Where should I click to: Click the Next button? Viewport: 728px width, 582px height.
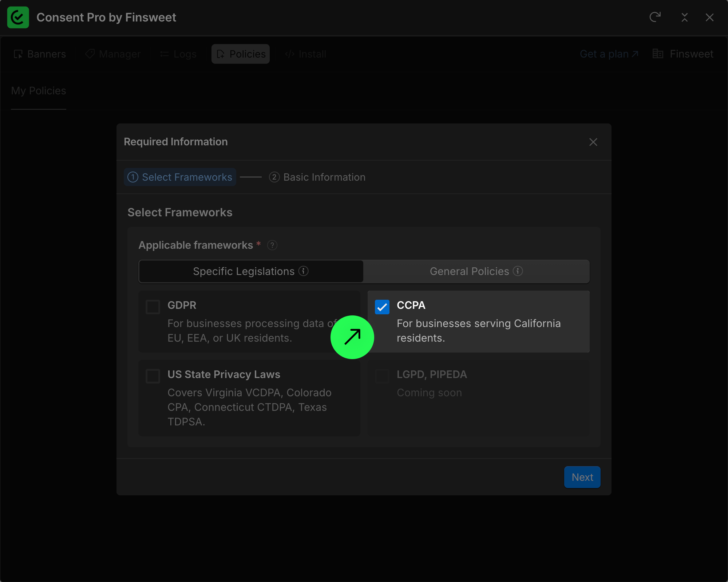pyautogui.click(x=582, y=477)
